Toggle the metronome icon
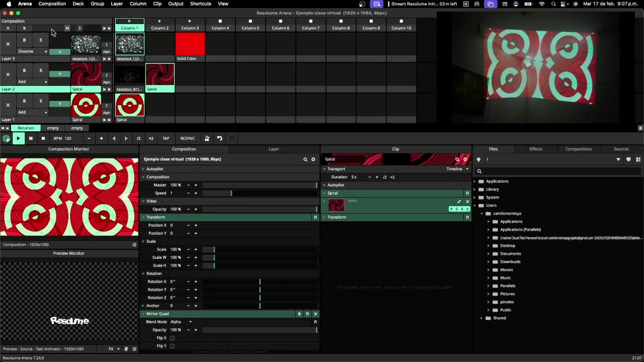Viewport: 644px width, 362px height. 207,138
